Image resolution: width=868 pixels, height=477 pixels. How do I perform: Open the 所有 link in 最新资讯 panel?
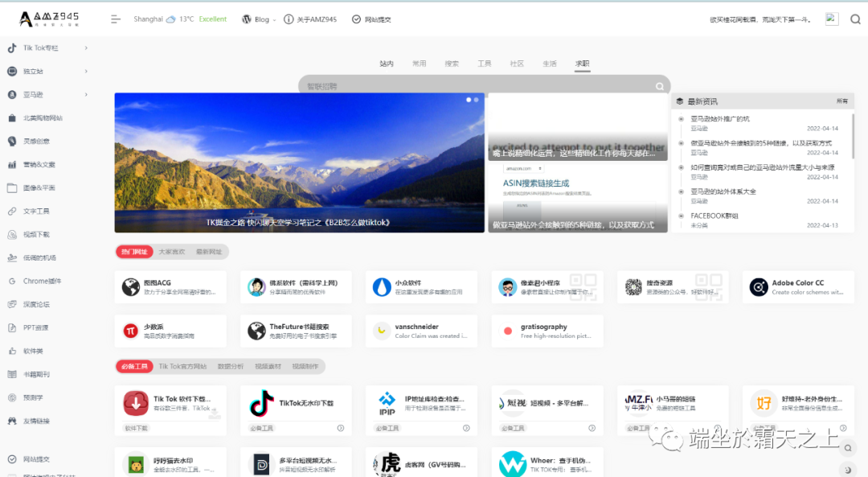pyautogui.click(x=844, y=101)
